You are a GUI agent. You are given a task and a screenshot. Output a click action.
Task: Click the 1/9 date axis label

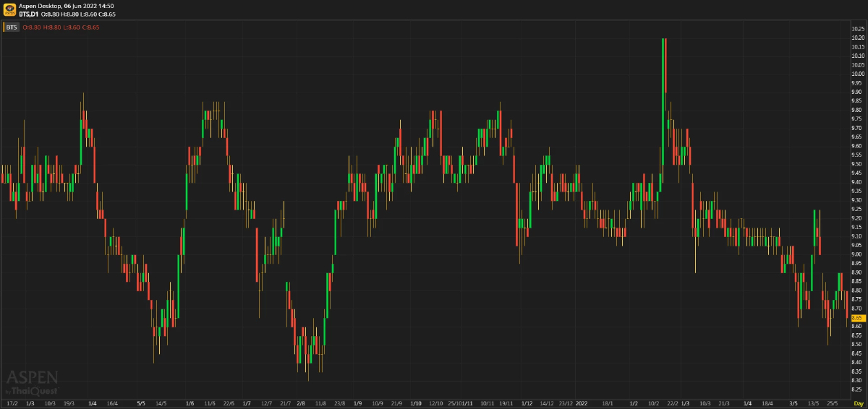(358, 402)
